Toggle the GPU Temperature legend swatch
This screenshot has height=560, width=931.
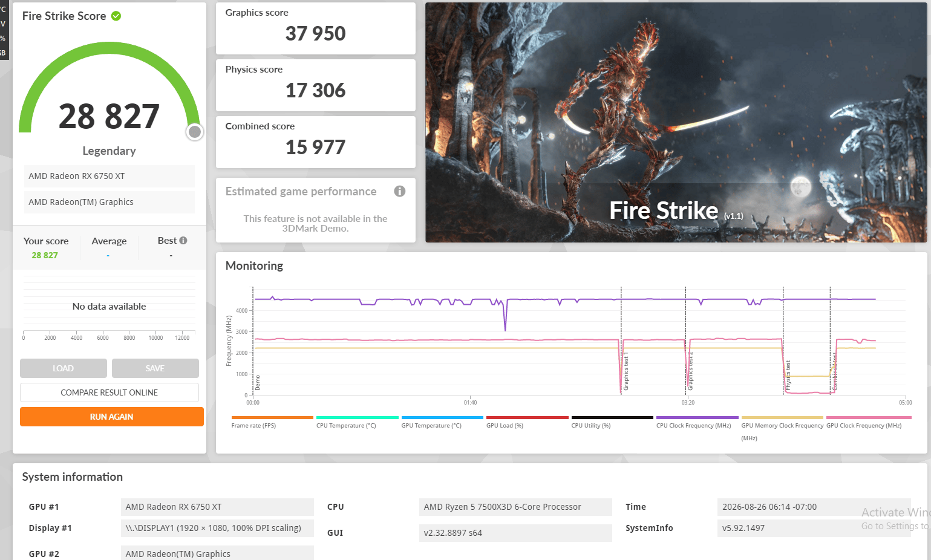click(442, 417)
